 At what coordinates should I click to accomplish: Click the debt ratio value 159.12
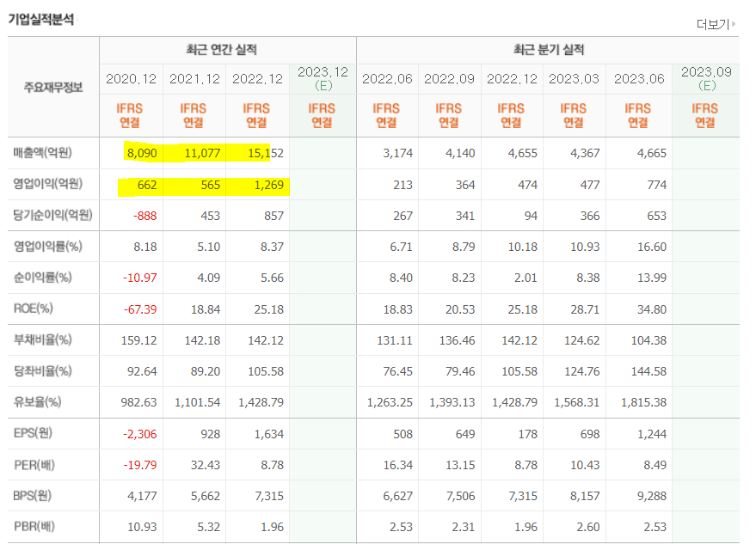pos(138,340)
